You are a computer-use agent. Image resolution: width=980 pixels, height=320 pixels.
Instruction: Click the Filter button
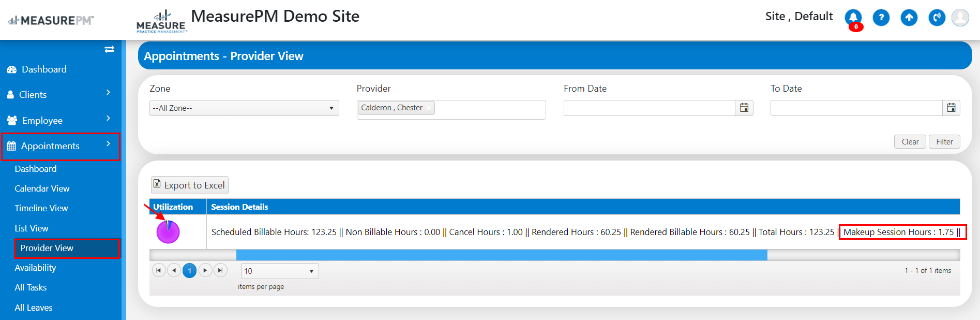pyautogui.click(x=944, y=142)
